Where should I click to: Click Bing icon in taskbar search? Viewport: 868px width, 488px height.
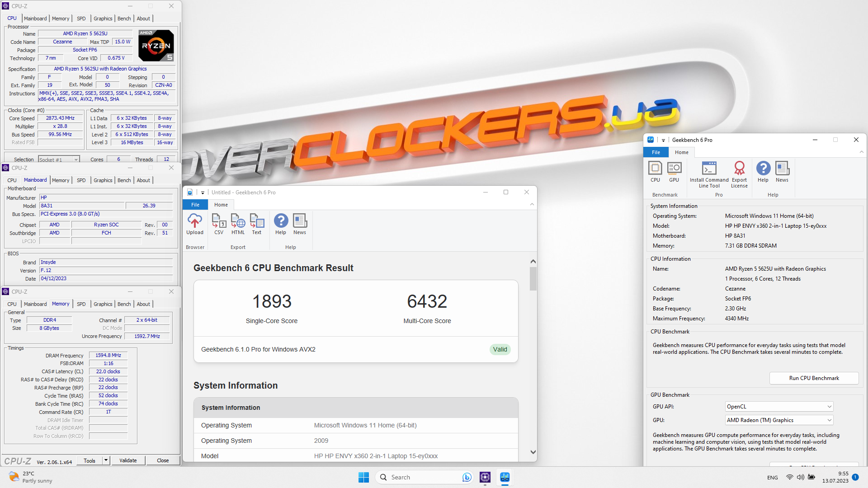point(467,477)
